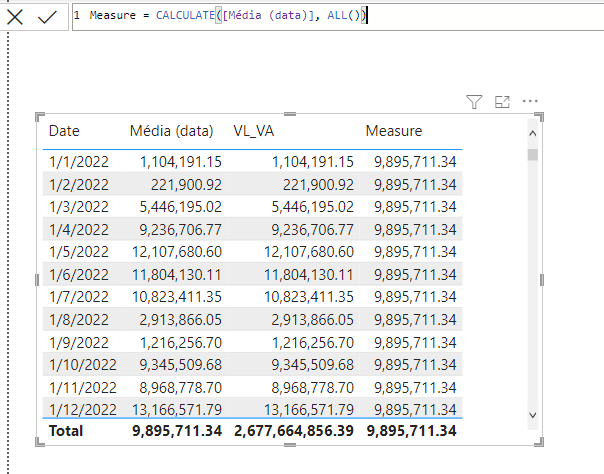
Task: Cancel the formula edit with X icon
Action: (x=15, y=17)
